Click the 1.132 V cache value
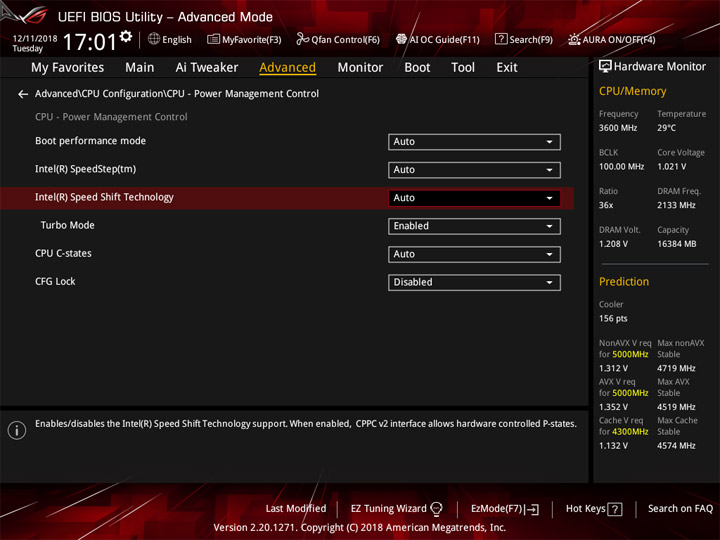This screenshot has width=720, height=540. pyautogui.click(x=613, y=446)
